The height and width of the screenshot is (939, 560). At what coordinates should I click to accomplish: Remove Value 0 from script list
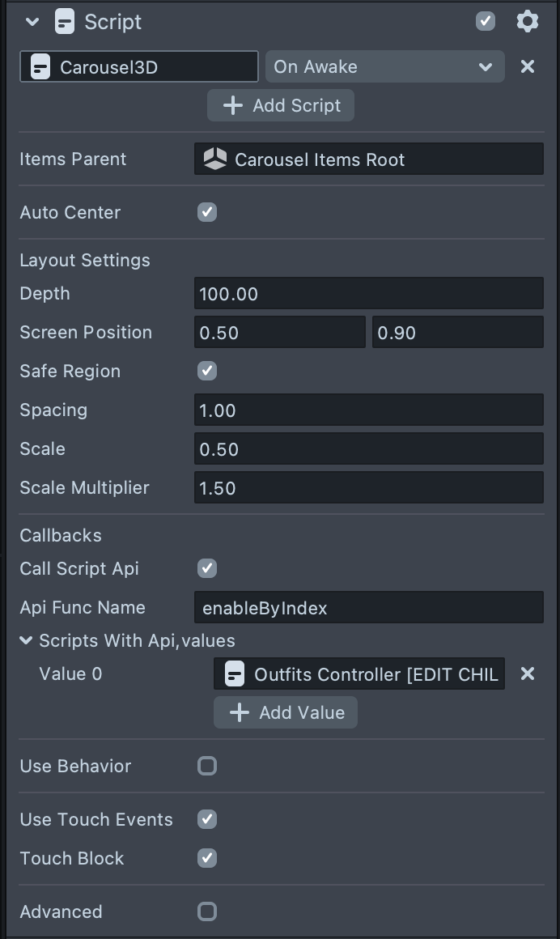coord(527,674)
